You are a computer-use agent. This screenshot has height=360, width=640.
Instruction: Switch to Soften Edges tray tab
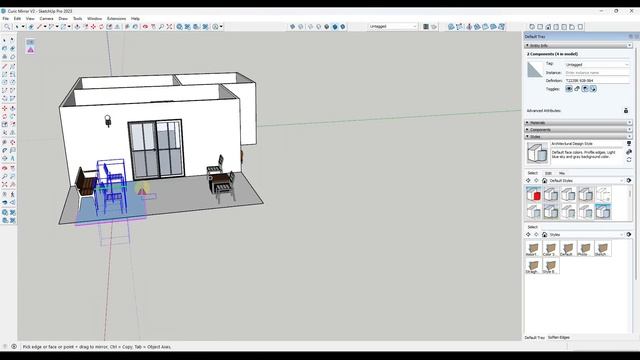click(559, 338)
